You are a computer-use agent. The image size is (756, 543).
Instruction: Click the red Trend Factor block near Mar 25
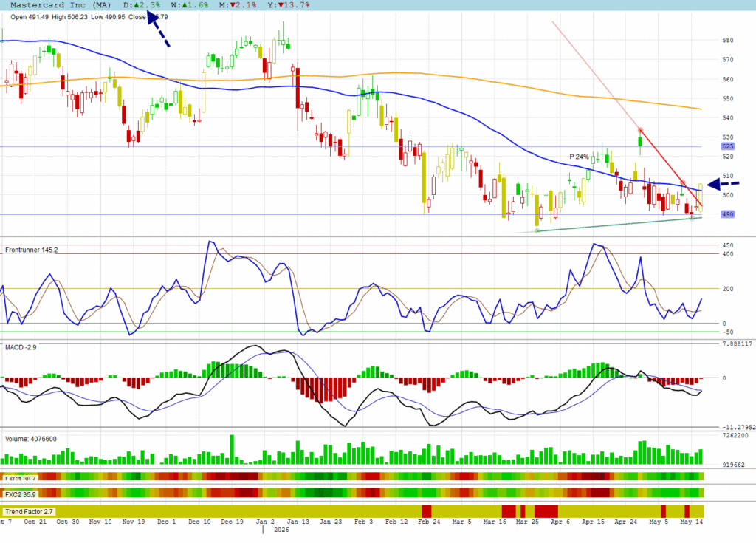point(546,511)
